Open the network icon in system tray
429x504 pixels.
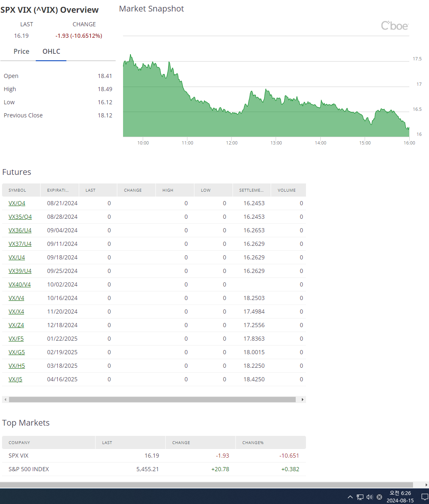coord(360,497)
